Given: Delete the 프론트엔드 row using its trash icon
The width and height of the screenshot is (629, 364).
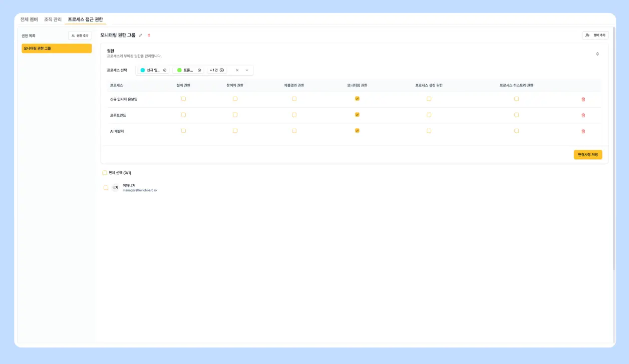Looking at the screenshot, I should pos(583,115).
